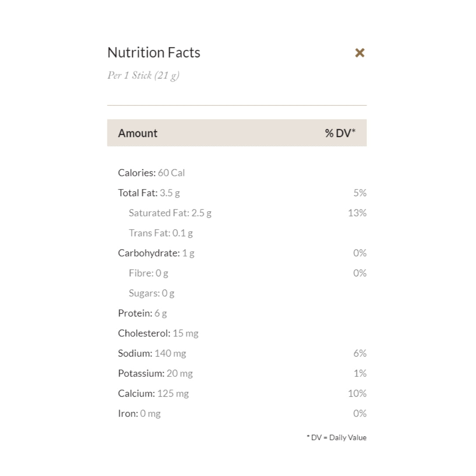Select the Iron 0 mg label
This screenshot has width=476, height=476.
click(x=139, y=413)
